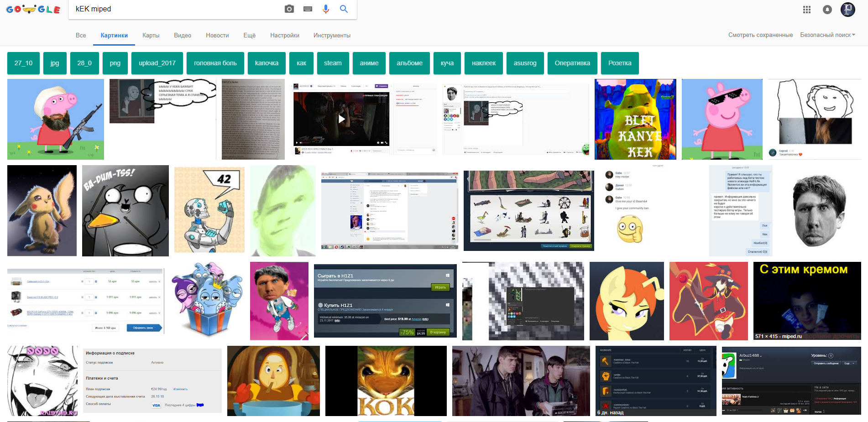The width and height of the screenshot is (868, 422).
Task: Open the shopping cart order screenshot thumbnail
Action: [85, 301]
